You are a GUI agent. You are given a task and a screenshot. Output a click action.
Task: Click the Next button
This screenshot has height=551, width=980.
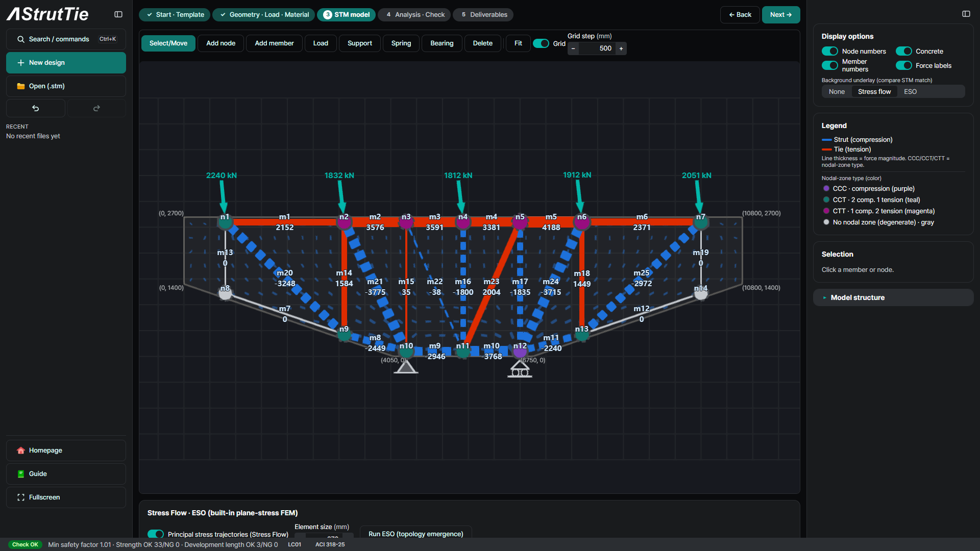(781, 15)
